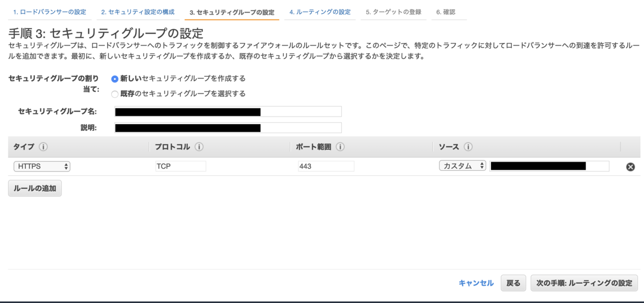Open the カスタム source dropdown

(x=462, y=166)
